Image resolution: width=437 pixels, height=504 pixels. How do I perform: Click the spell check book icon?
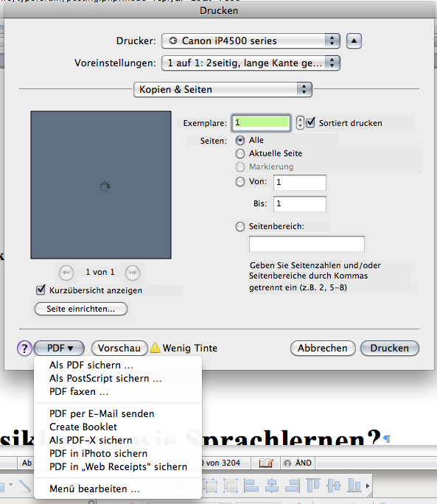click(x=266, y=463)
